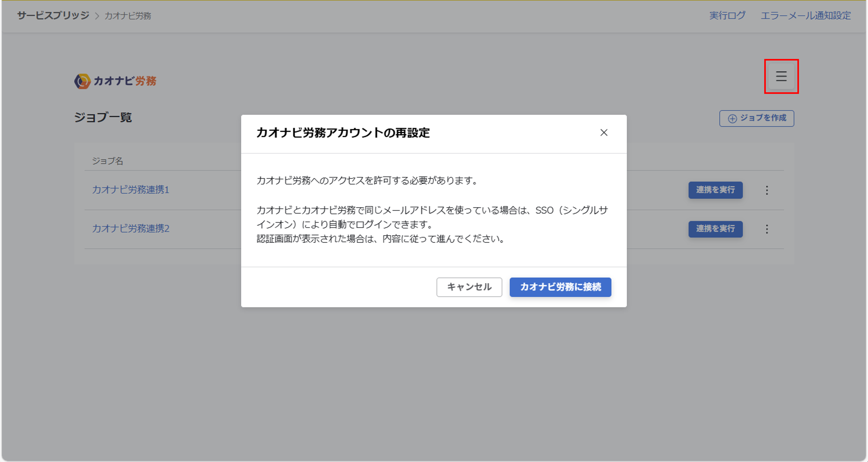Open the kebab menu for カオナビ労務連携1

(767, 190)
